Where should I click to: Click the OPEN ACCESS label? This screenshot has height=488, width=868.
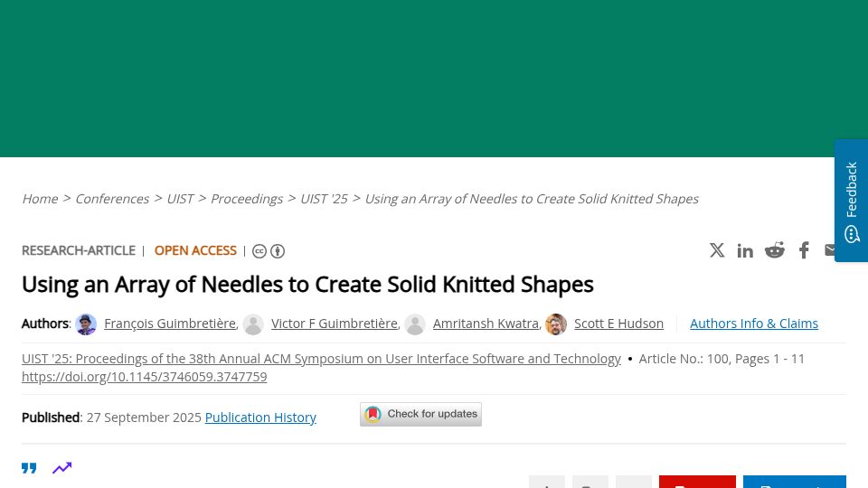click(x=195, y=250)
